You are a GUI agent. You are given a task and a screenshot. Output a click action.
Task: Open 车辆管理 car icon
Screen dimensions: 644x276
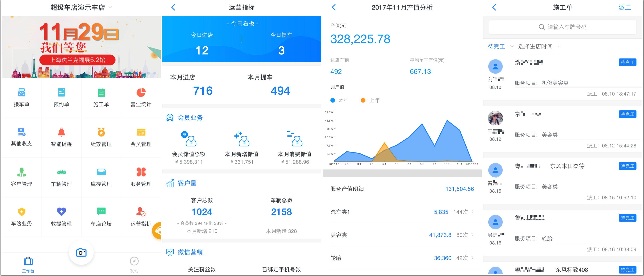61,172
